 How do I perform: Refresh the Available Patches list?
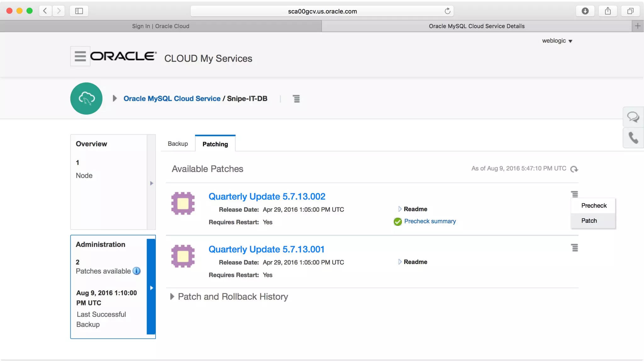click(574, 169)
